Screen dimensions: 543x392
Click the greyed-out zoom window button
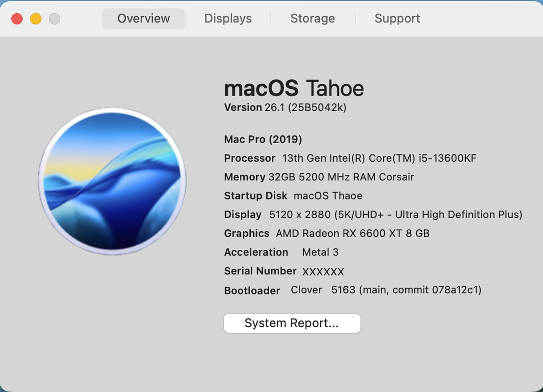(x=54, y=19)
